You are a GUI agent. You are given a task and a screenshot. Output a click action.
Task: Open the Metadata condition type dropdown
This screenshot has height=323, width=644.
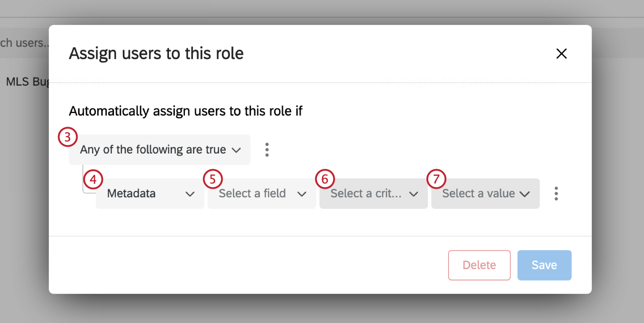pyautogui.click(x=150, y=193)
